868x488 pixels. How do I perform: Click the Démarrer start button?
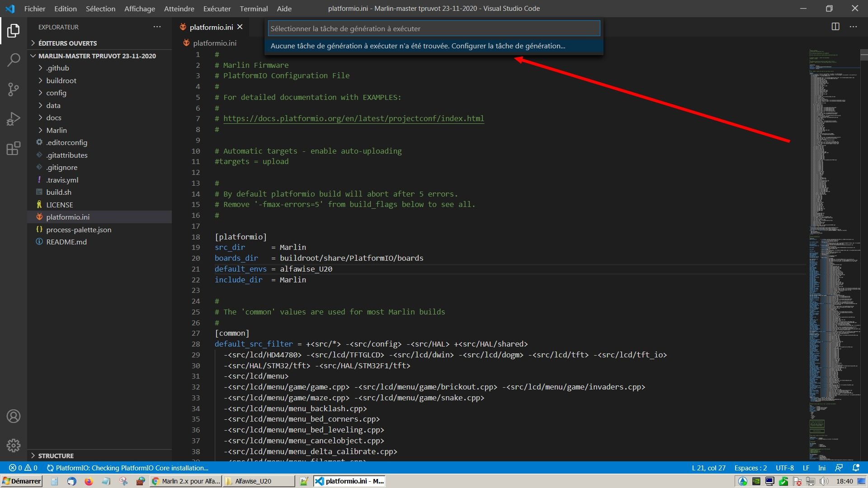pyautogui.click(x=22, y=481)
